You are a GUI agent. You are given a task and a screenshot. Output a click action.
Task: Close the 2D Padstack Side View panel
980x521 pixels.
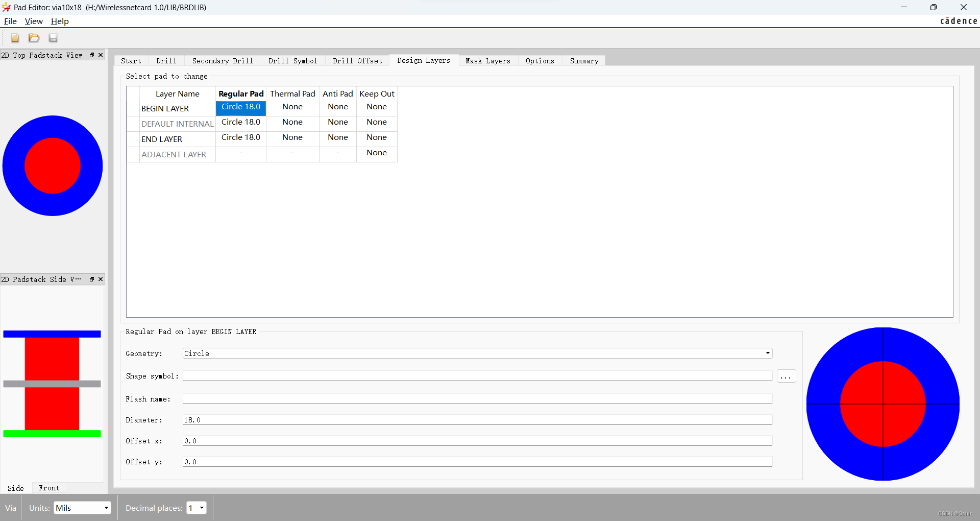click(x=101, y=279)
